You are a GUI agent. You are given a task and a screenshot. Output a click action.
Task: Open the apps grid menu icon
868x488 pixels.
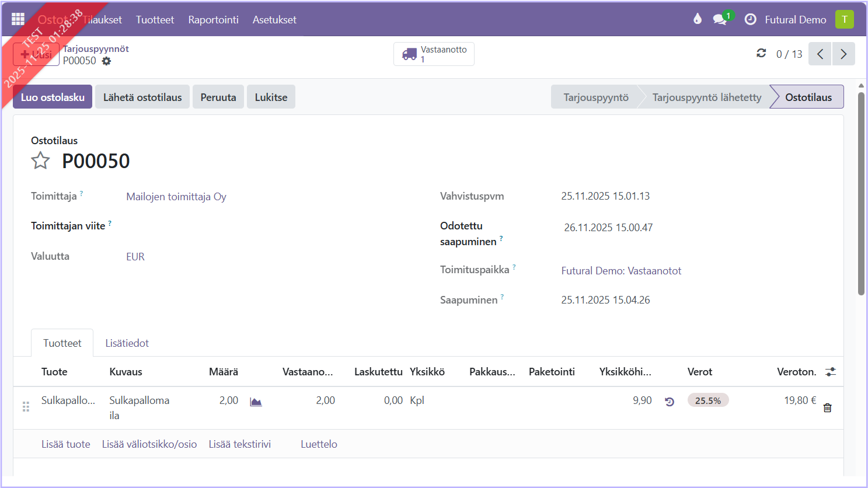pyautogui.click(x=18, y=19)
